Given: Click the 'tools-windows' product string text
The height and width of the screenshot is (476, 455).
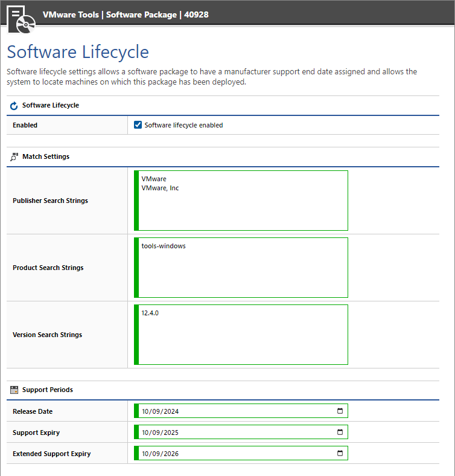Looking at the screenshot, I should 164,246.
